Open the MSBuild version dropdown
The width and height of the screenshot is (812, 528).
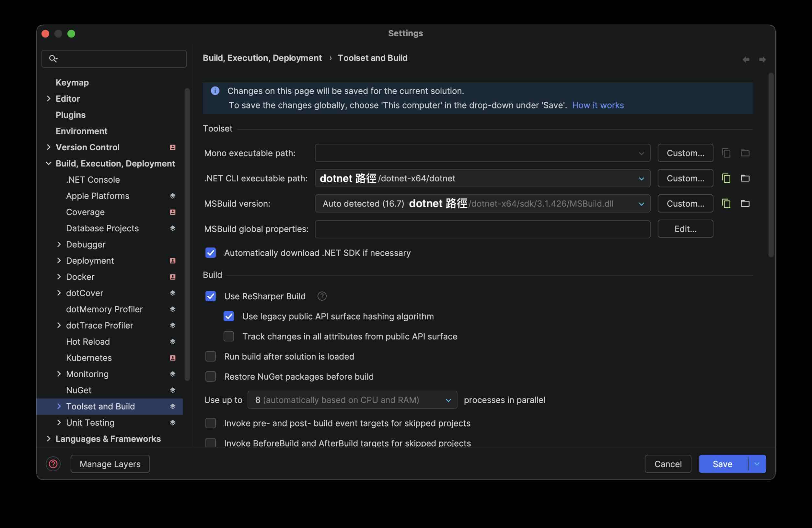coord(641,203)
